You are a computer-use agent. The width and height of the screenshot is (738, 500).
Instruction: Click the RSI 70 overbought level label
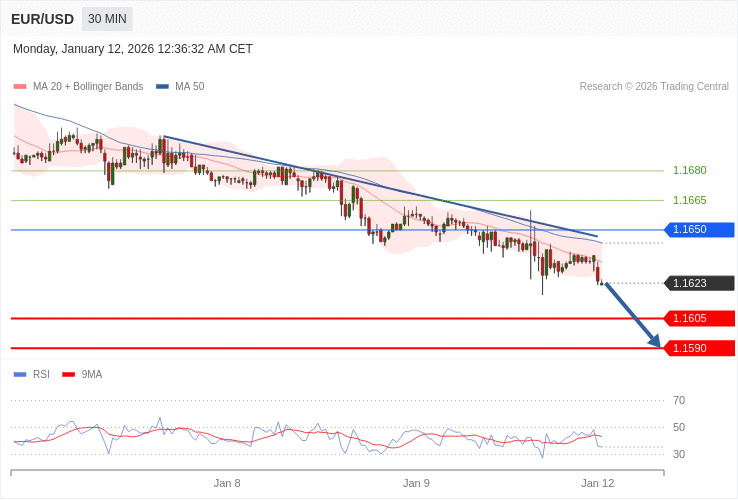tap(679, 401)
